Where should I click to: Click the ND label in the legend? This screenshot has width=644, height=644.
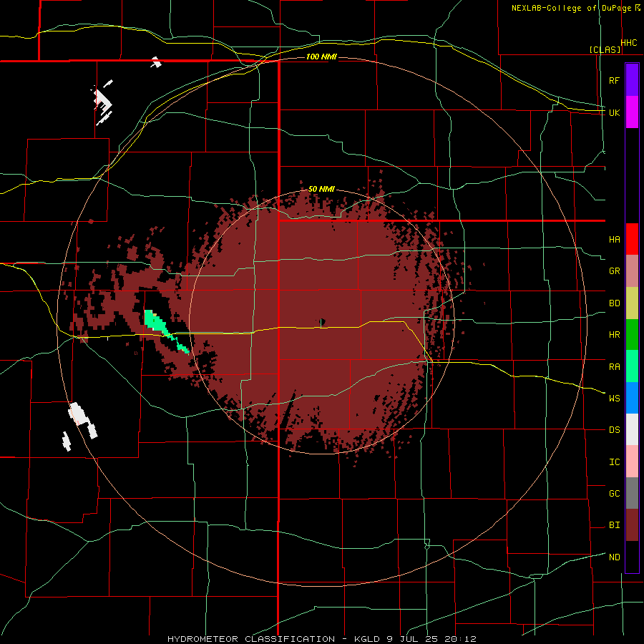click(x=615, y=557)
